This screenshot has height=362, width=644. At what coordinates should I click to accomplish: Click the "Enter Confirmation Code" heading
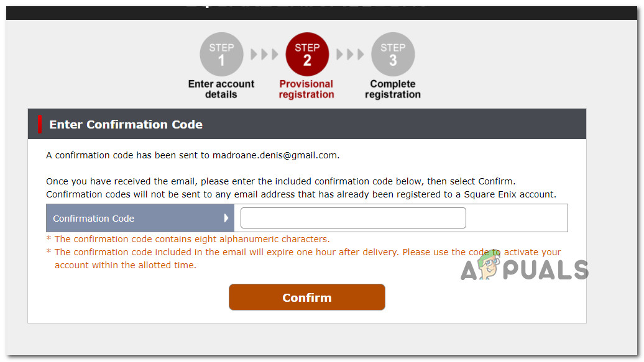[x=126, y=124]
